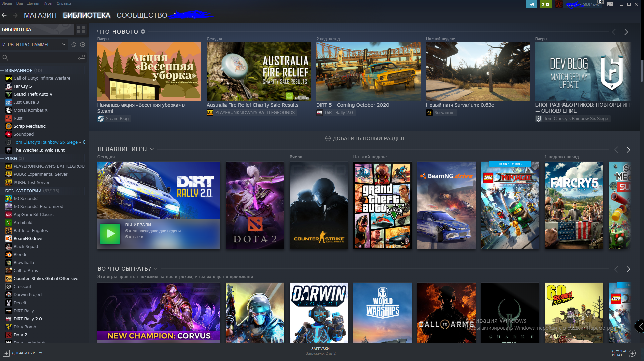
Task: Select Grand Theft Auto V in the sidebar
Action: tap(33, 94)
